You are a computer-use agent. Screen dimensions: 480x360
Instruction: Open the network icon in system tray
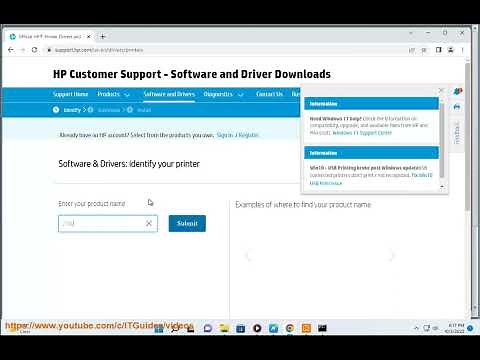click(426, 328)
